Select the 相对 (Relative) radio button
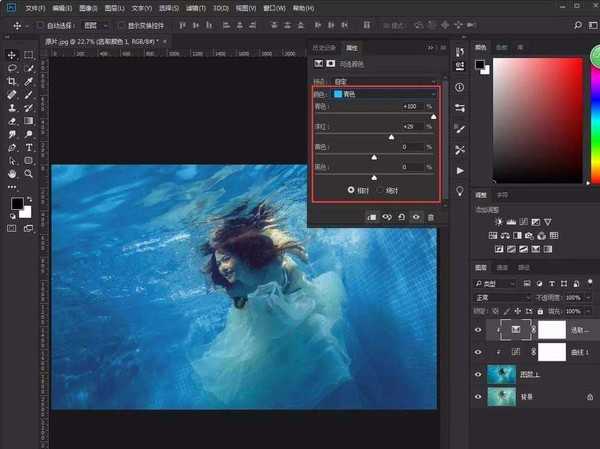This screenshot has width=600, height=449. click(351, 189)
